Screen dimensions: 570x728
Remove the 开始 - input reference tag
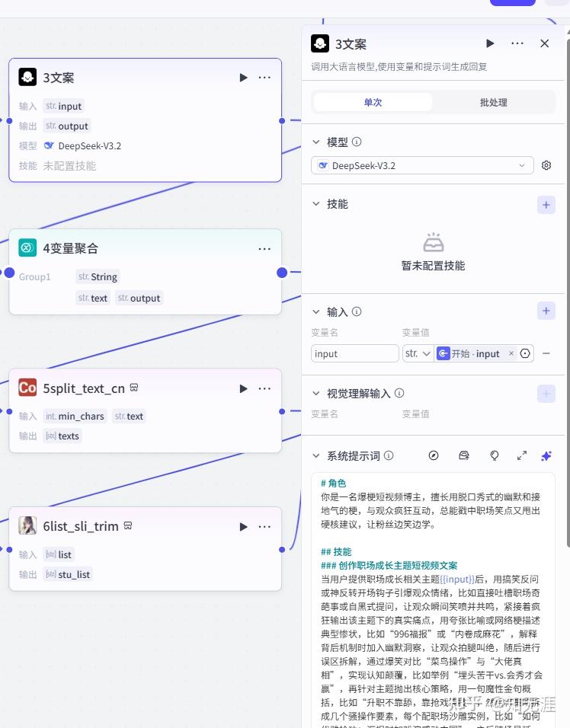click(511, 354)
